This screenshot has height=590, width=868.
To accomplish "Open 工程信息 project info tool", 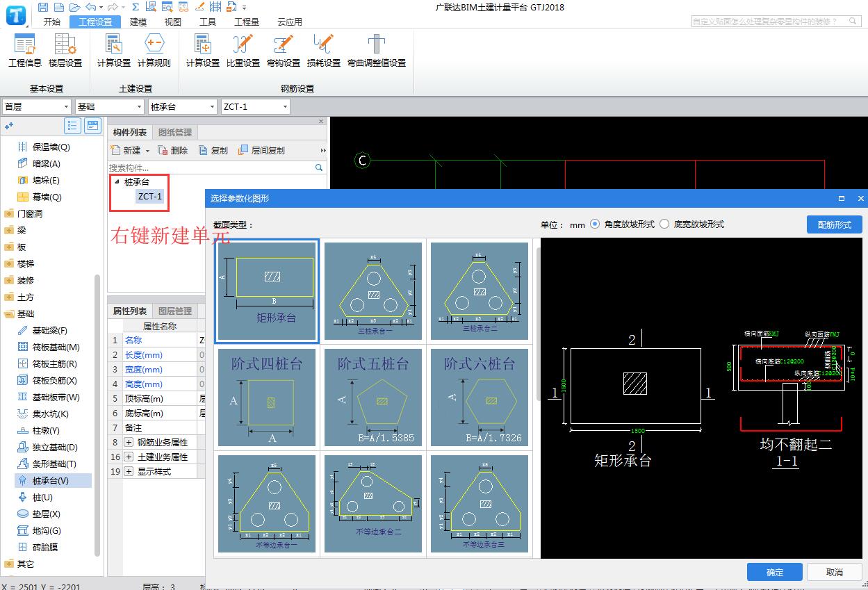I will pos(25,50).
